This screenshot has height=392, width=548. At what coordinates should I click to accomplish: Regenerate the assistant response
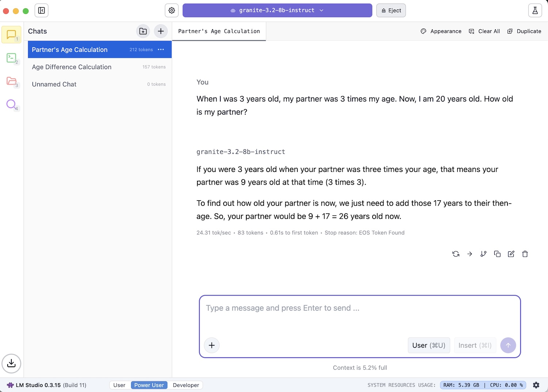456,254
